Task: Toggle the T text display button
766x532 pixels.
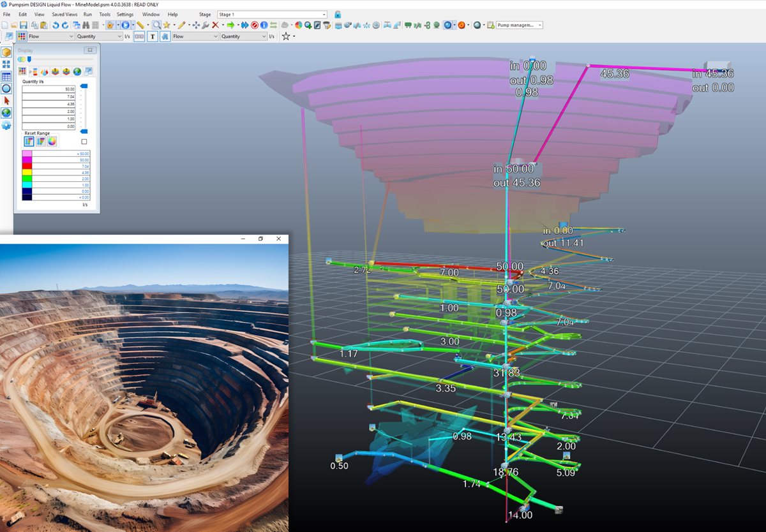Action: [x=153, y=36]
